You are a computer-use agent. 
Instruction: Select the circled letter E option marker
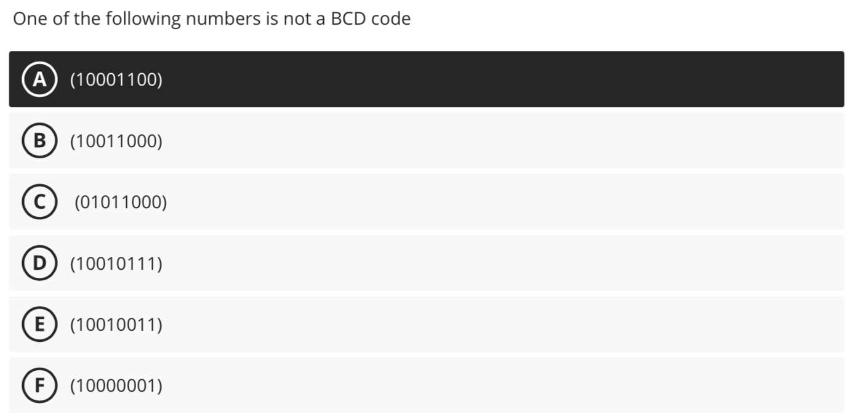pyautogui.click(x=39, y=324)
